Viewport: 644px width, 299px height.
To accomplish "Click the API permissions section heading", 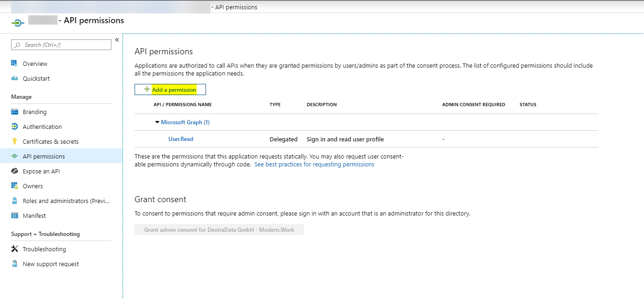I will tap(164, 51).
